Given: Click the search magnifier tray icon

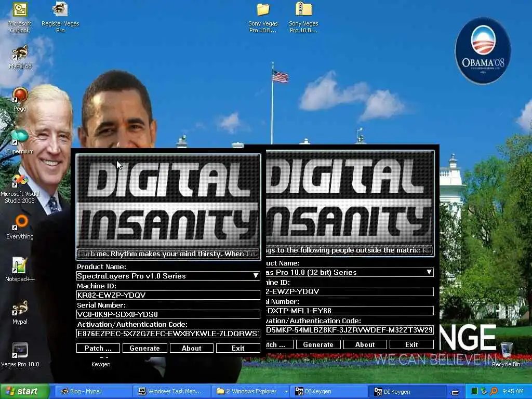Looking at the screenshot, I should [494, 391].
